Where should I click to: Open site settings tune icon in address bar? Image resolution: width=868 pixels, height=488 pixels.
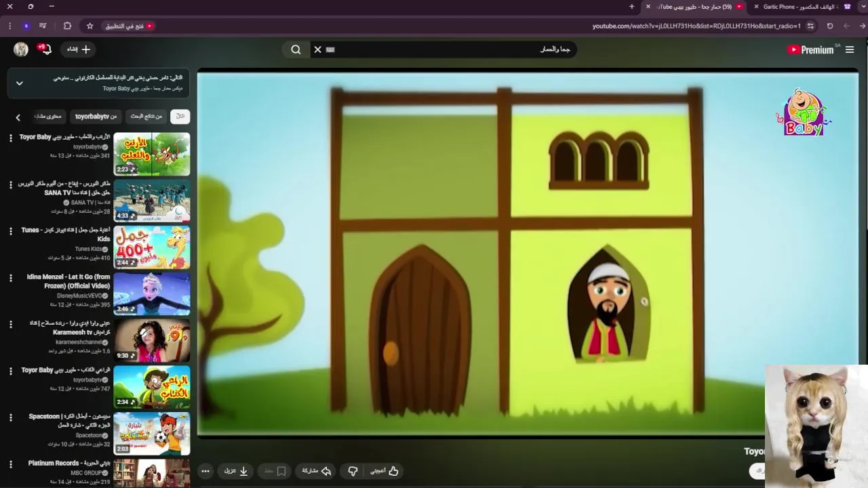click(x=810, y=26)
